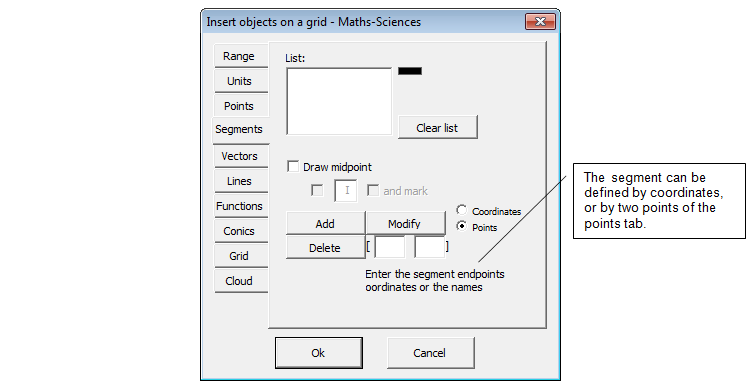Click the Modify button

click(405, 224)
